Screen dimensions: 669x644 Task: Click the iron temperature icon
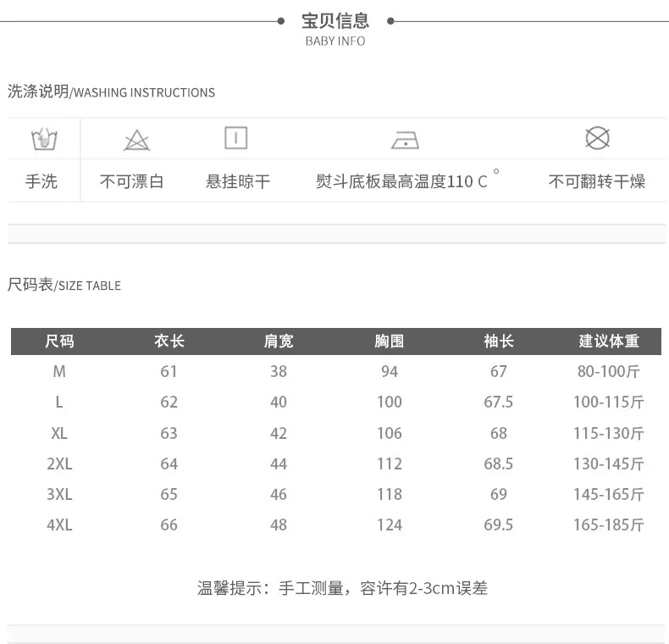405,140
